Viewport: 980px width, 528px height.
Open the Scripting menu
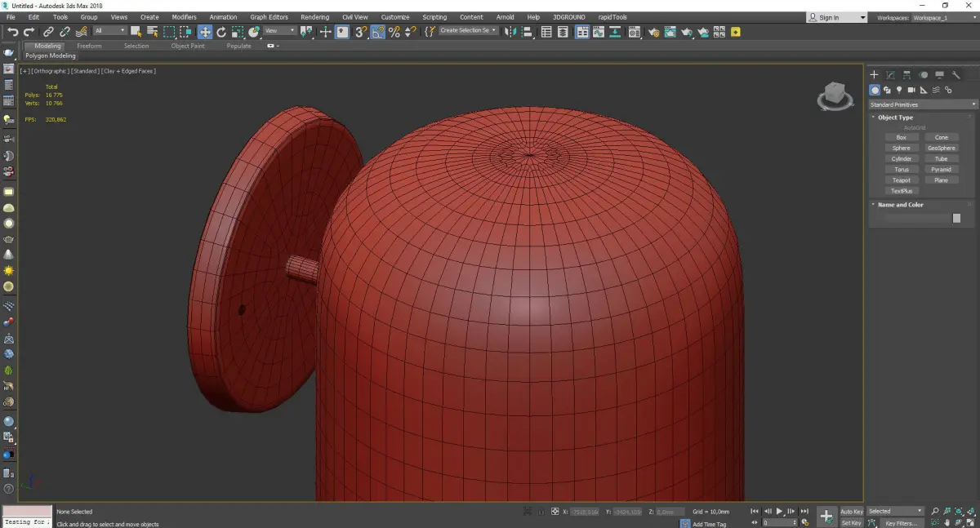click(x=434, y=17)
